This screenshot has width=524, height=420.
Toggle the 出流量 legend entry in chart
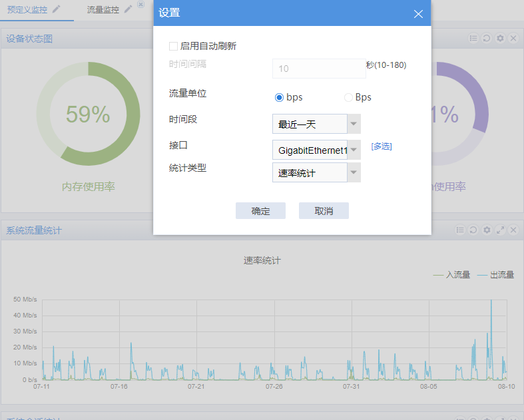click(x=495, y=275)
